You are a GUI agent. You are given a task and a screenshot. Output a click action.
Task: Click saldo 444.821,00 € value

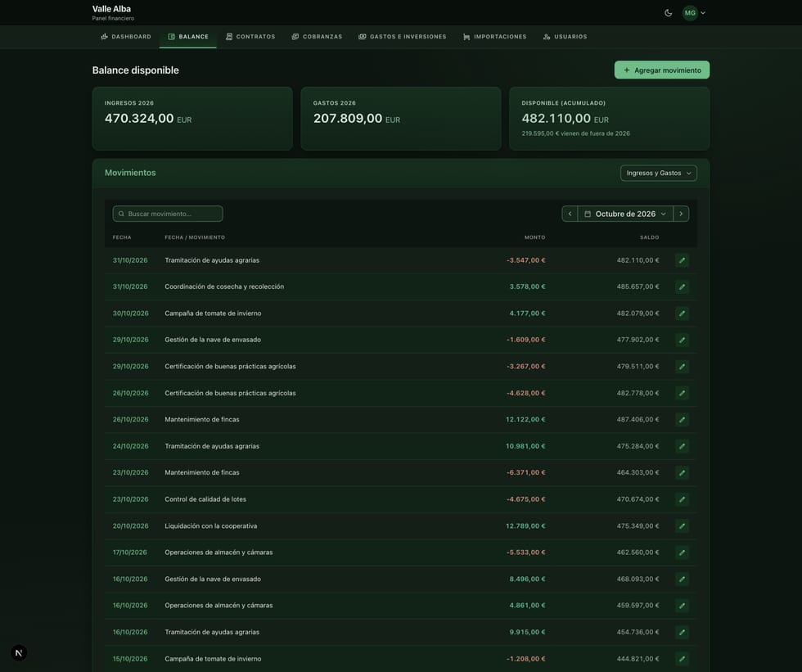pyautogui.click(x=638, y=659)
